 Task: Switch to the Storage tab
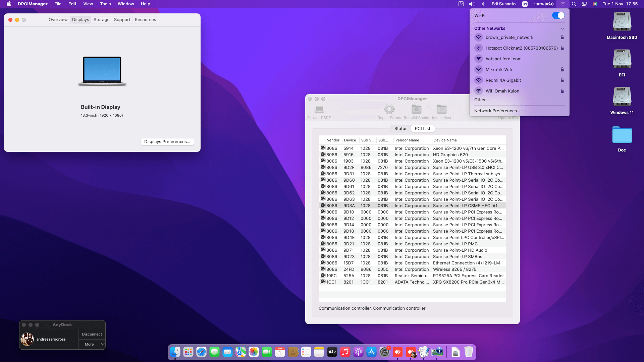tap(101, 20)
